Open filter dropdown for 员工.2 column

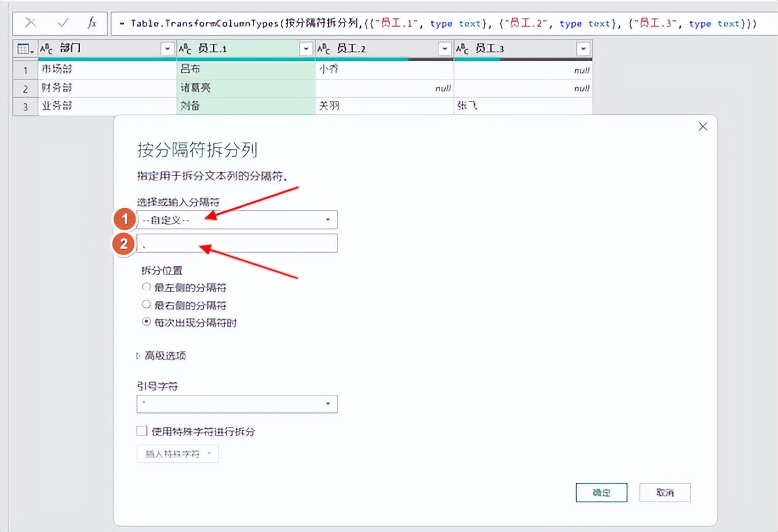coord(445,49)
